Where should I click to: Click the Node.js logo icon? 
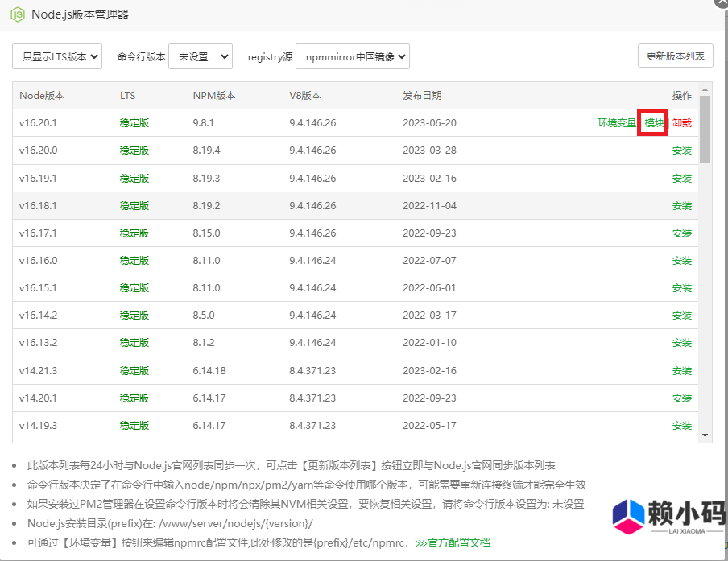pos(17,14)
